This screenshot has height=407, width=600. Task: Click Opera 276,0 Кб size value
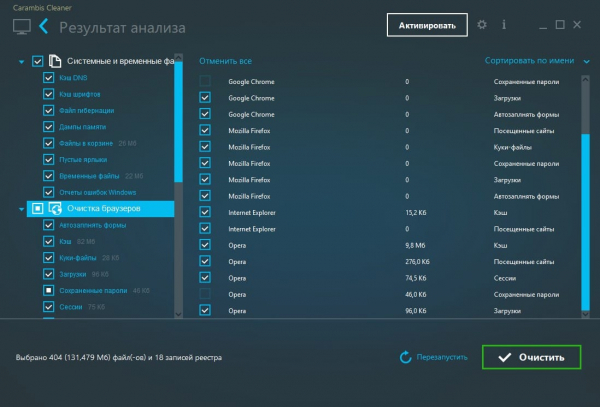[x=417, y=262]
